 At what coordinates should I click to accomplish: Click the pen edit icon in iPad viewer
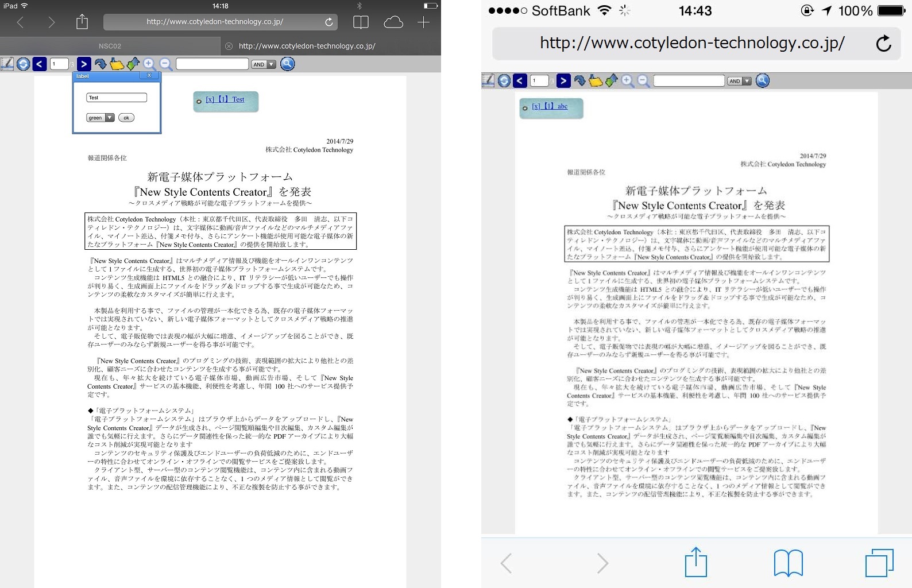[x=7, y=64]
